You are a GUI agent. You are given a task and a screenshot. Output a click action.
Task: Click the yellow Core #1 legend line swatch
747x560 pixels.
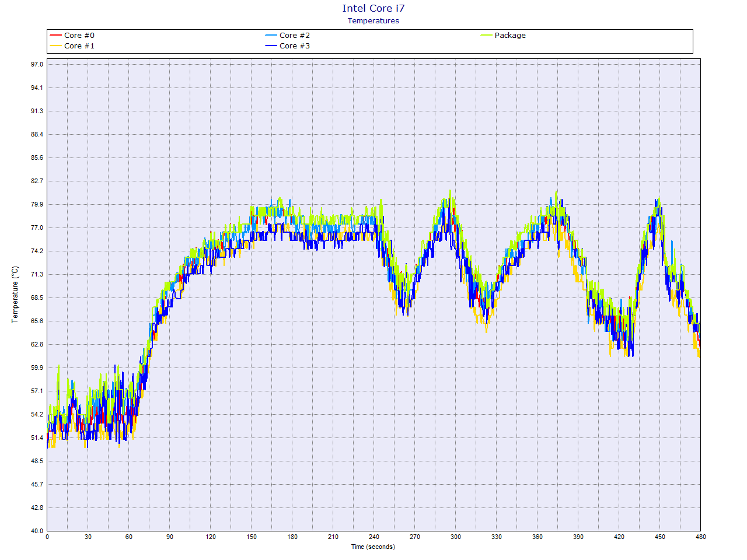[x=55, y=46]
